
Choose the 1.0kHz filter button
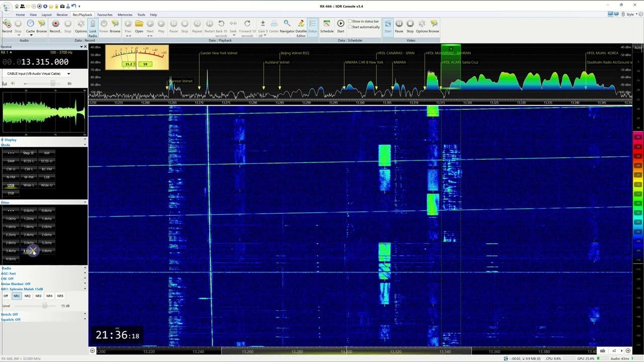(x=11, y=219)
